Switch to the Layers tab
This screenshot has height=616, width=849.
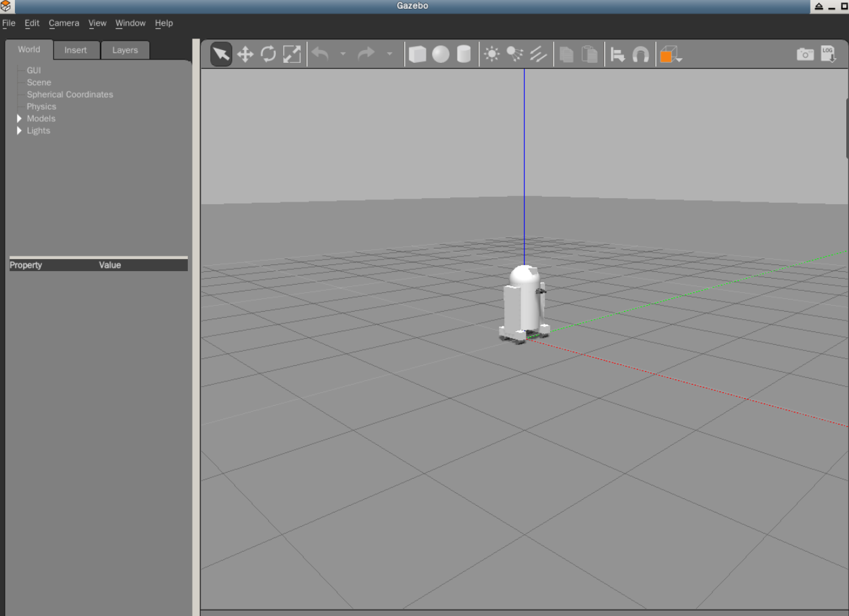(125, 50)
